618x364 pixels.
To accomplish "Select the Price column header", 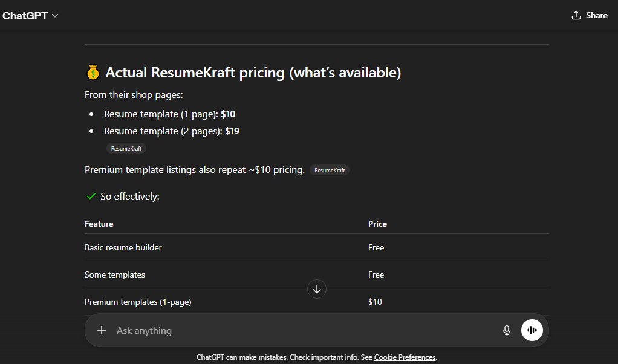I will tap(377, 224).
